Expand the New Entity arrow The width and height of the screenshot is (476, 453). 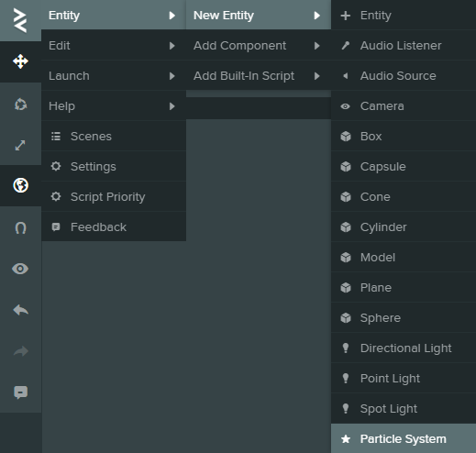pos(317,16)
